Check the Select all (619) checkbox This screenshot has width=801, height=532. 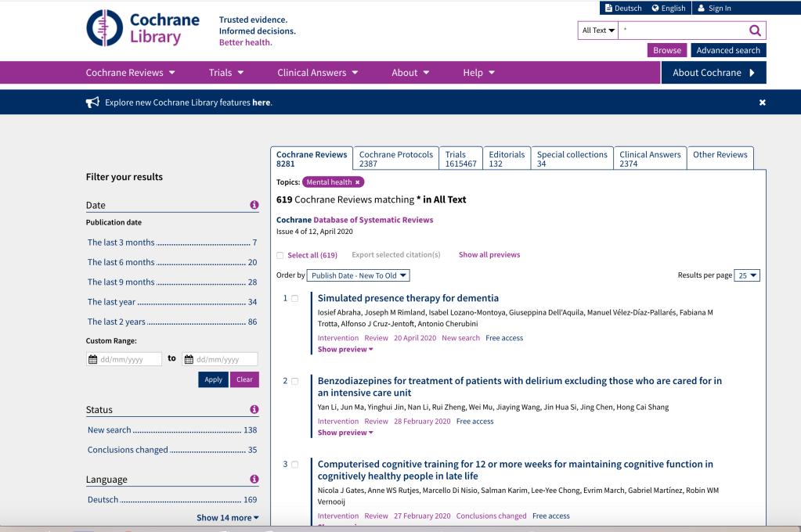coord(280,255)
